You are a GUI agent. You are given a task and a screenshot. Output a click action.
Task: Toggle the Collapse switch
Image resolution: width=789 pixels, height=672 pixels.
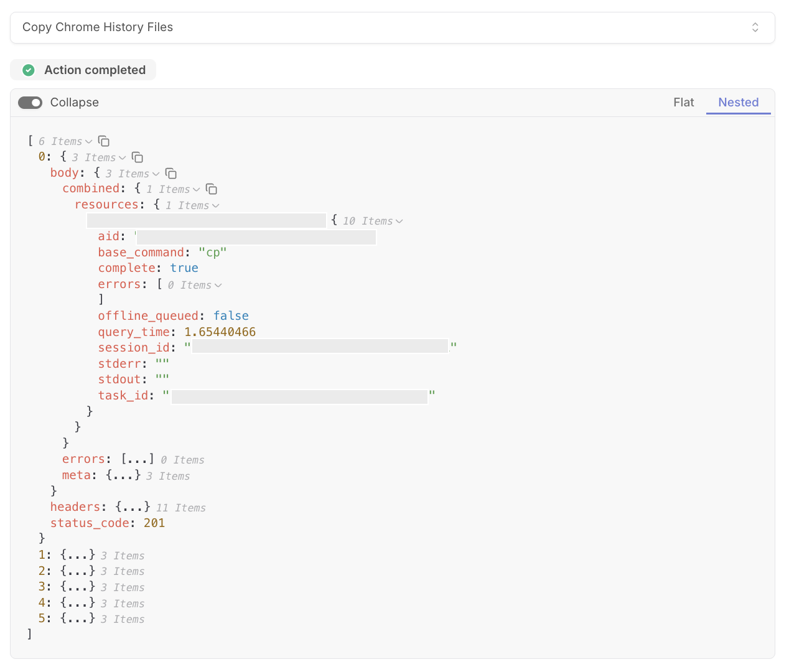coord(30,103)
